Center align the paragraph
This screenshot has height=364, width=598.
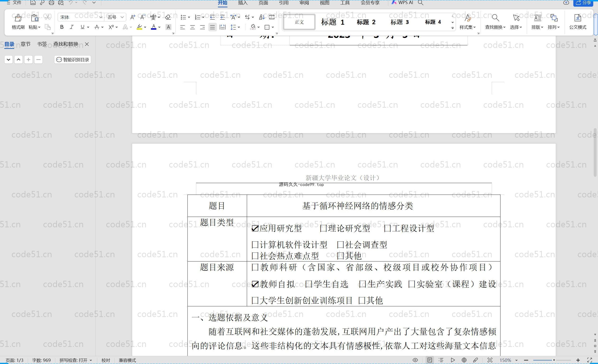[x=192, y=27]
